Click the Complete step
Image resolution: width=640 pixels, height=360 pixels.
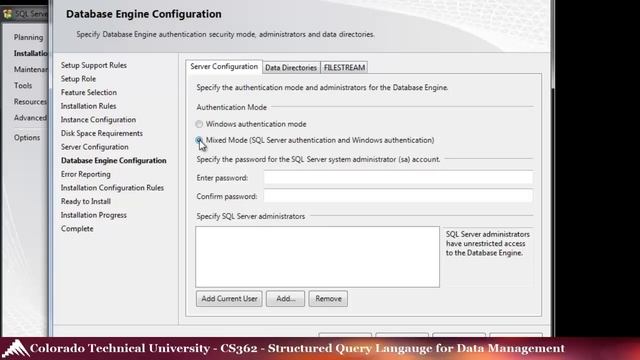point(77,229)
